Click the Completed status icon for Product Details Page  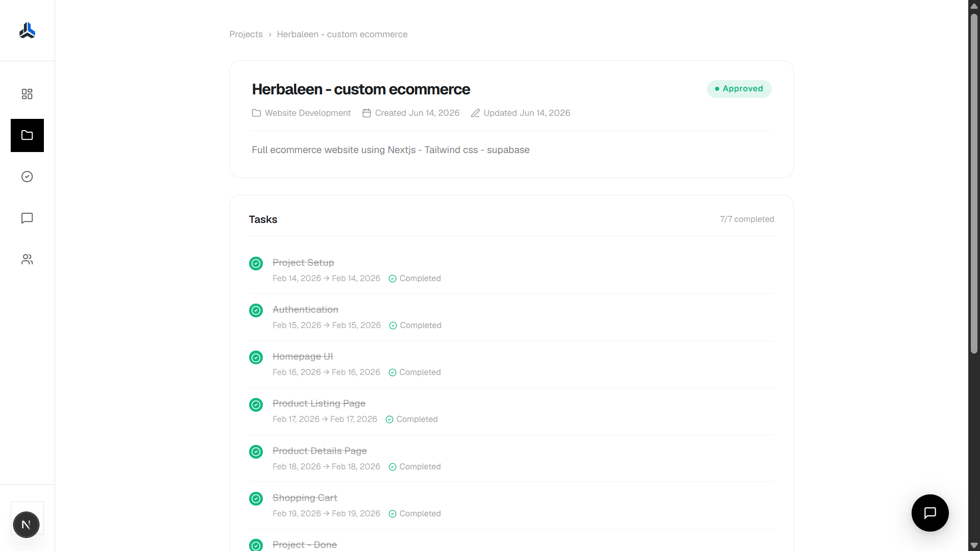(393, 467)
